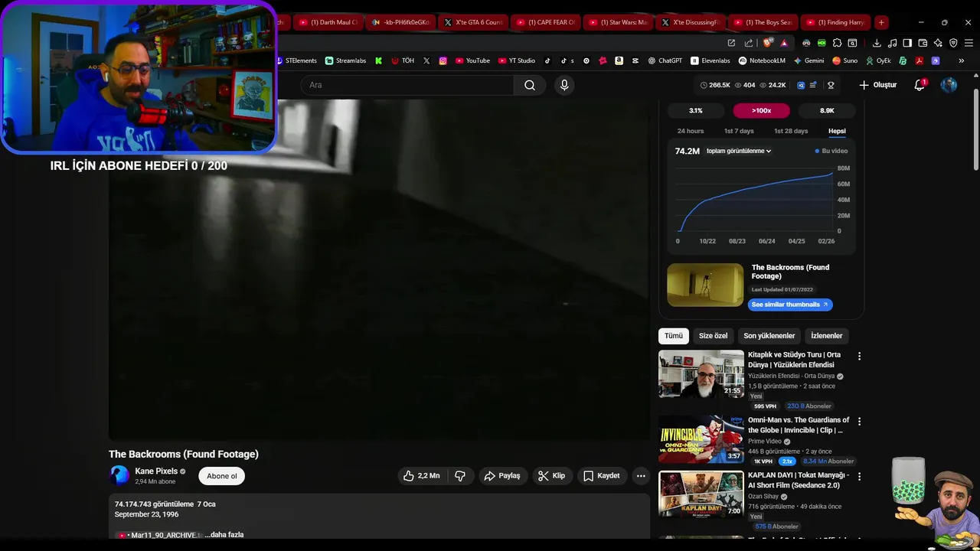The height and width of the screenshot is (551, 980).
Task: Click the Brave Rewards triangle icon
Action: [x=784, y=43]
